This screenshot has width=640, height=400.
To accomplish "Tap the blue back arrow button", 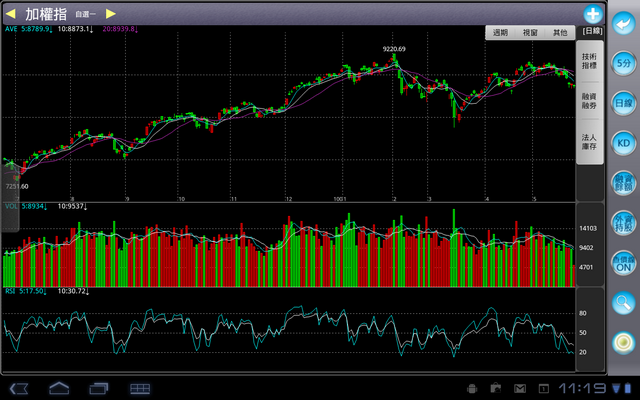I will (x=623, y=24).
